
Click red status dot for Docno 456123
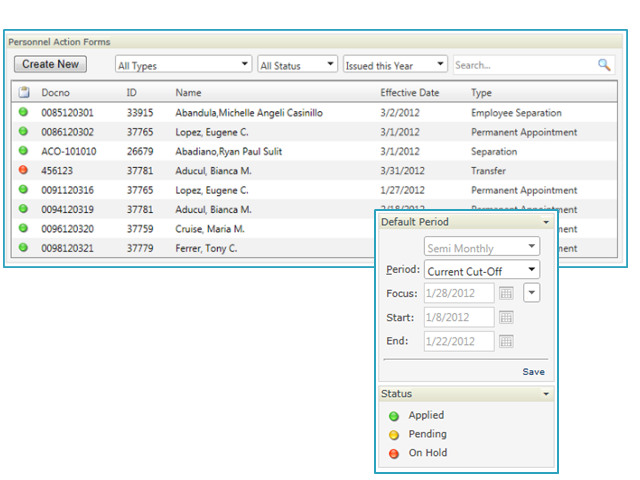tap(24, 170)
